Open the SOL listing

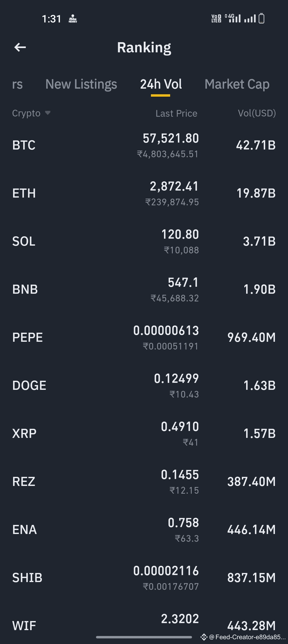pos(144,242)
